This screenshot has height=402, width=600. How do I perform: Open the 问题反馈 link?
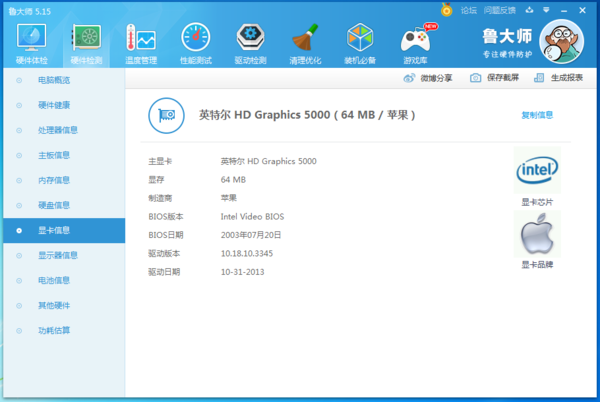(499, 11)
